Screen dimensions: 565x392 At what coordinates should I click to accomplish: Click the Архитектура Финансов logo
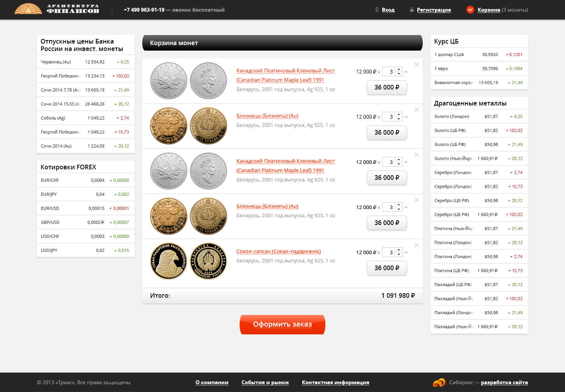(x=57, y=9)
